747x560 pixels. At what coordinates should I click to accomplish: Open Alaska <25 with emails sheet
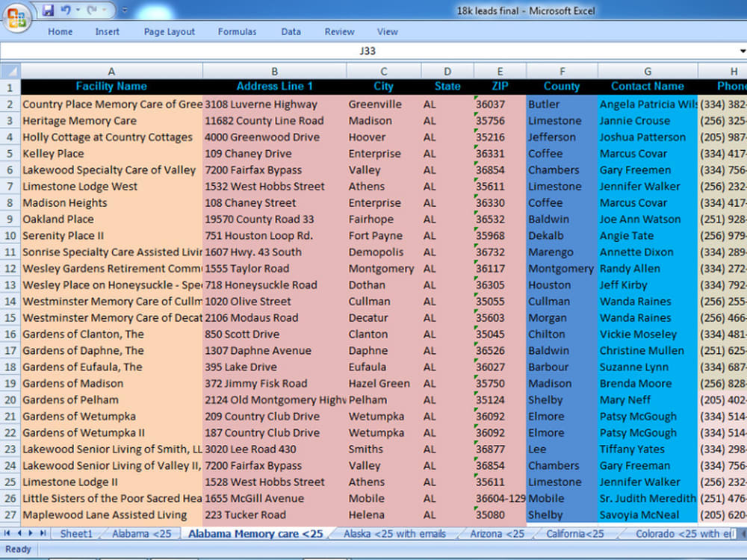[x=394, y=534]
